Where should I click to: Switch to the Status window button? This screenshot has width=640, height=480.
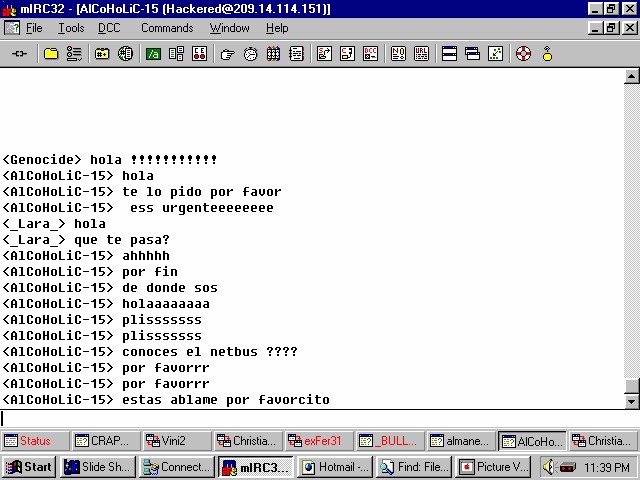click(35, 441)
